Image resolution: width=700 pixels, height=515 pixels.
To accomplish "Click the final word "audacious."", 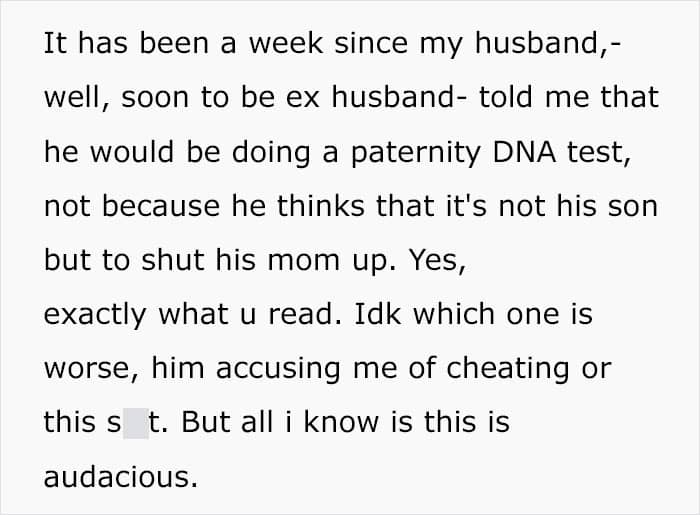I will (120, 477).
